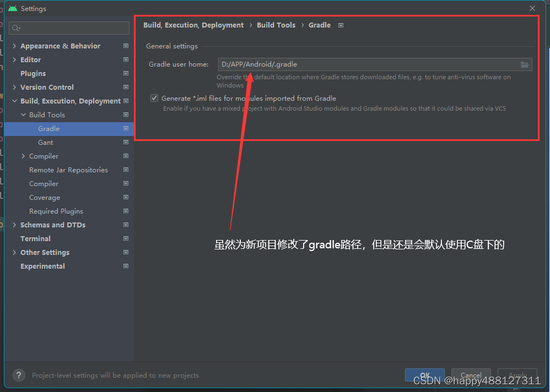Close the Settings dialog

coord(532,8)
